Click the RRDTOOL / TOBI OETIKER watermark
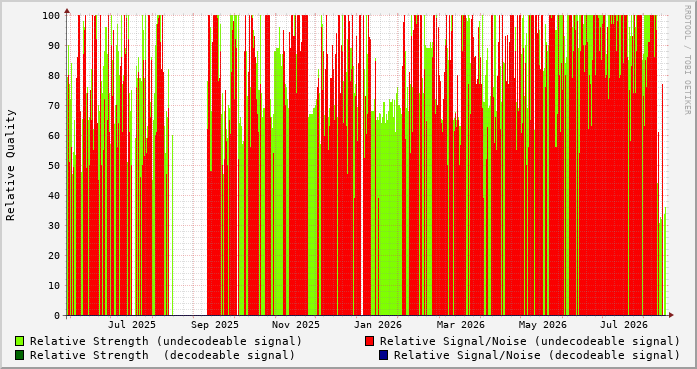697x369 pixels. (x=687, y=59)
